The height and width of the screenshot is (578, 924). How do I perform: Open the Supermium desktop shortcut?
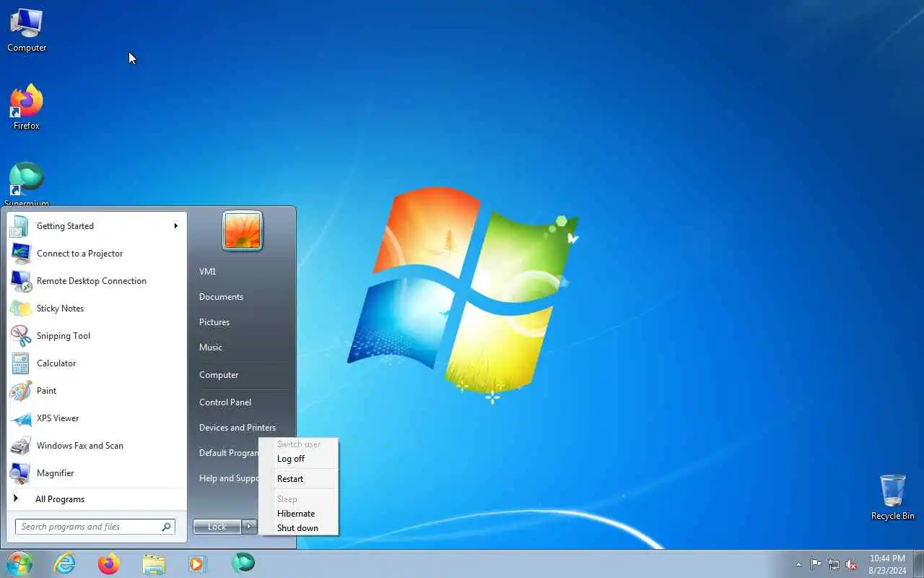coord(27,184)
